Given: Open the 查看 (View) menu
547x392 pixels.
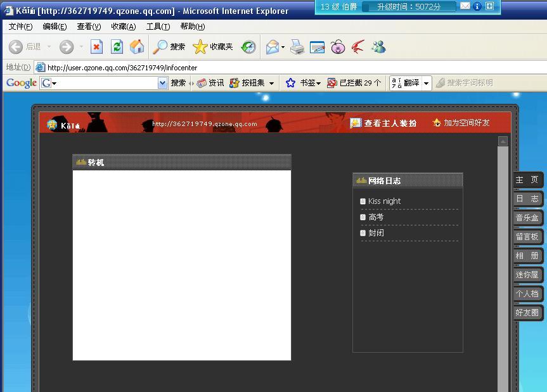Looking at the screenshot, I should 89,27.
